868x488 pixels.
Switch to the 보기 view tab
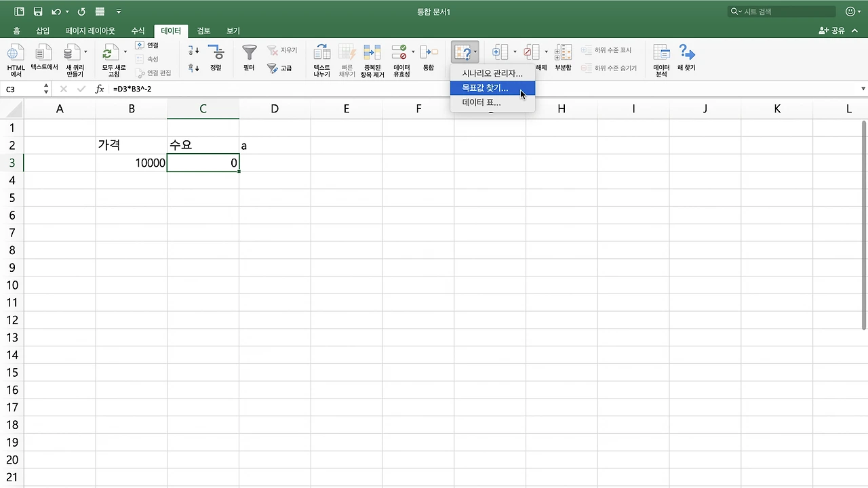(233, 30)
